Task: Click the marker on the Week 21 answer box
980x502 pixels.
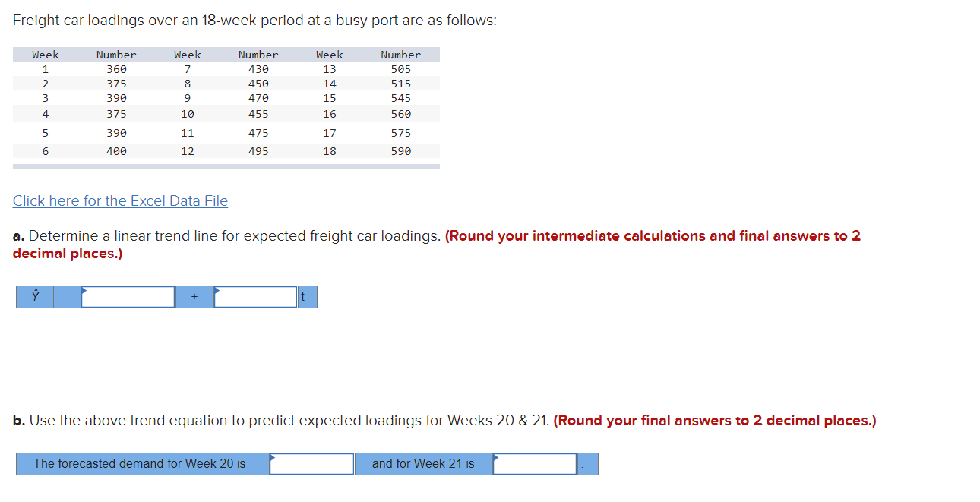Action: 495,456
